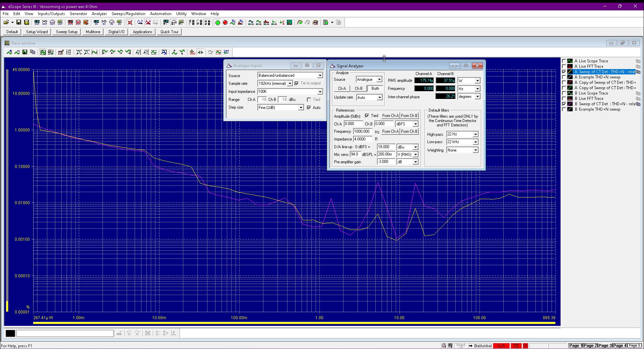Click Page 3 in the status bar

pos(605,346)
